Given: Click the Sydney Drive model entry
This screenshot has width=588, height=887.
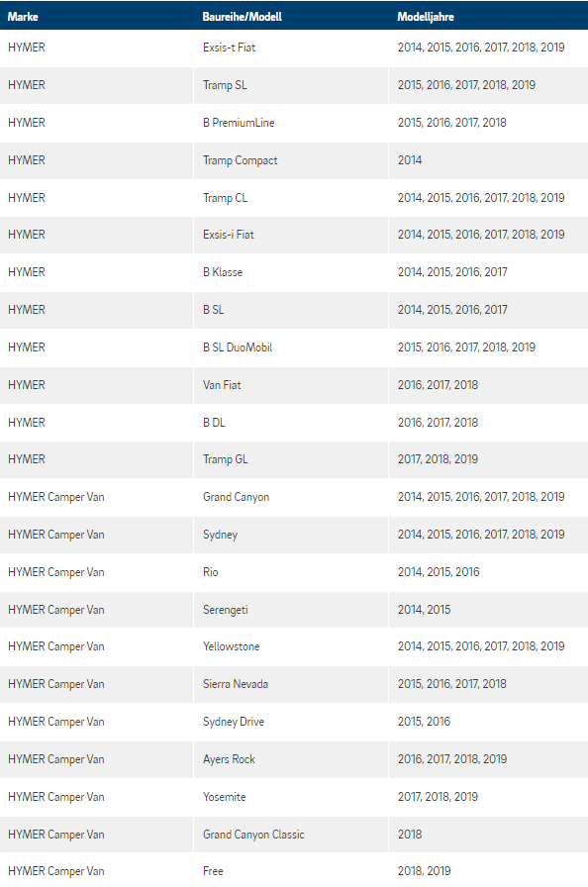Looking at the screenshot, I should tap(234, 722).
